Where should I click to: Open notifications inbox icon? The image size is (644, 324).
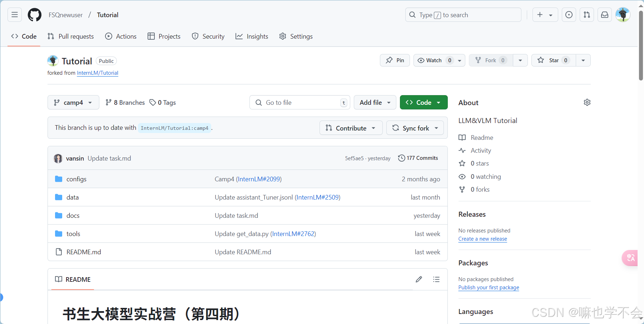coord(605,15)
